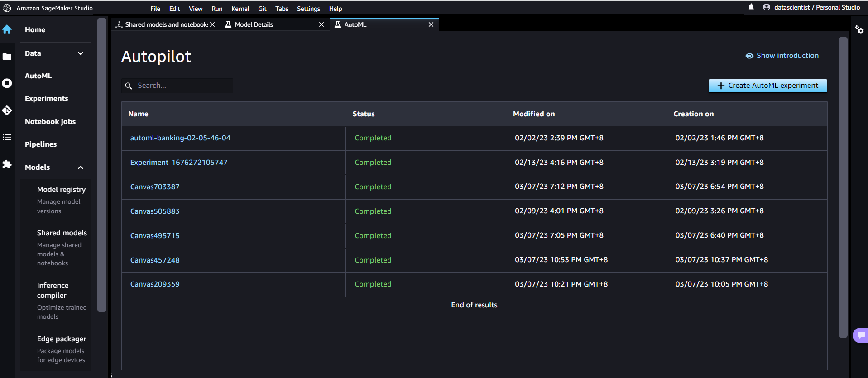Open the Git menu

click(x=262, y=9)
